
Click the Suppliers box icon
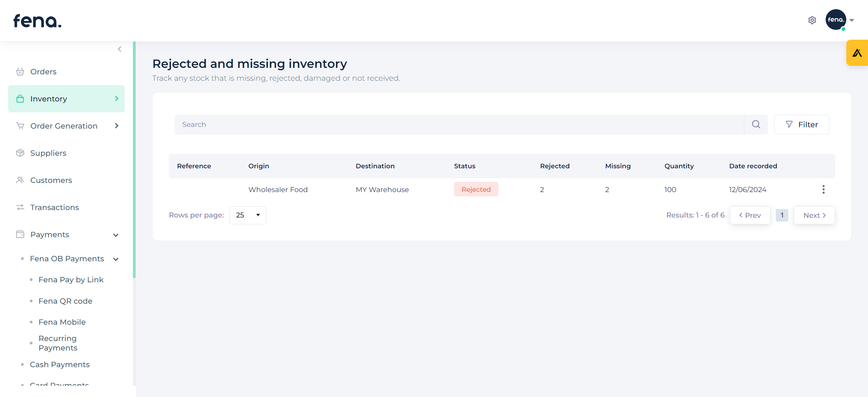click(20, 153)
